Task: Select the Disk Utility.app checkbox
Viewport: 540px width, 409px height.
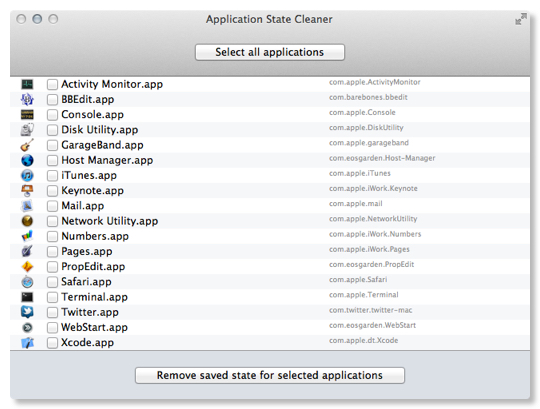Action: (x=52, y=130)
